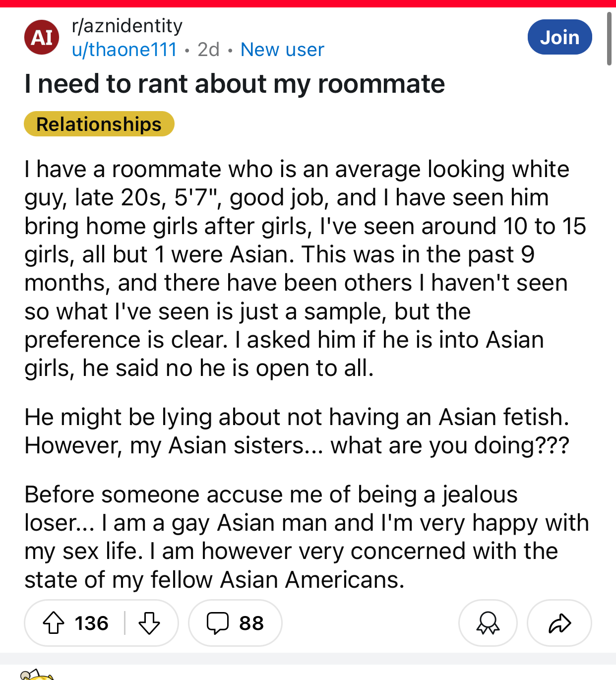Click the vertical scrollbar on the right

[610, 39]
